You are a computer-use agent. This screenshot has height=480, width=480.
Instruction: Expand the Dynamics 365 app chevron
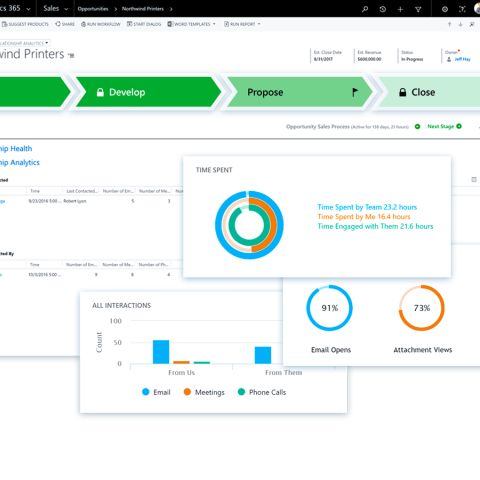pyautogui.click(x=28, y=9)
